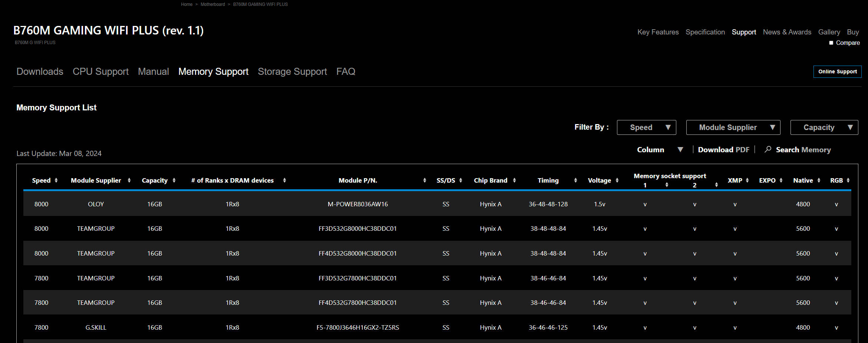This screenshot has width=868, height=343.
Task: Sort by Memory socket support 1 arrows
Action: pyautogui.click(x=667, y=185)
